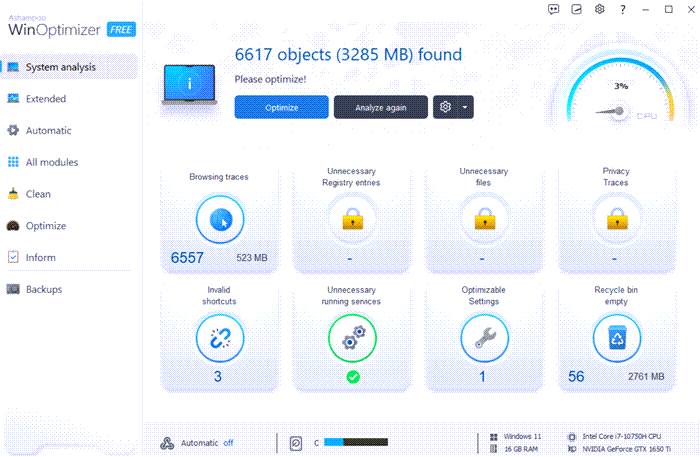Click the RAM chip icon beside 16 GB RAM

click(494, 449)
